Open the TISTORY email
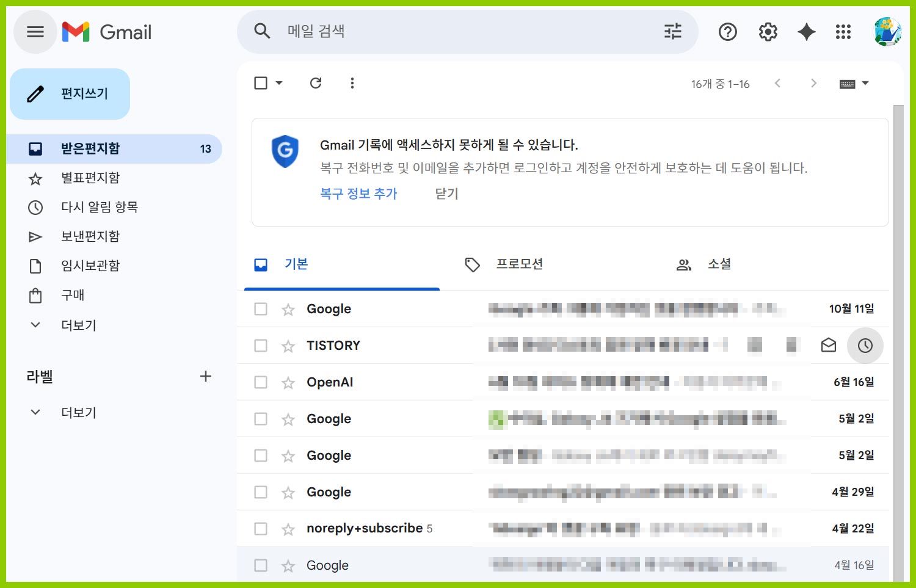916x588 pixels. (x=563, y=346)
